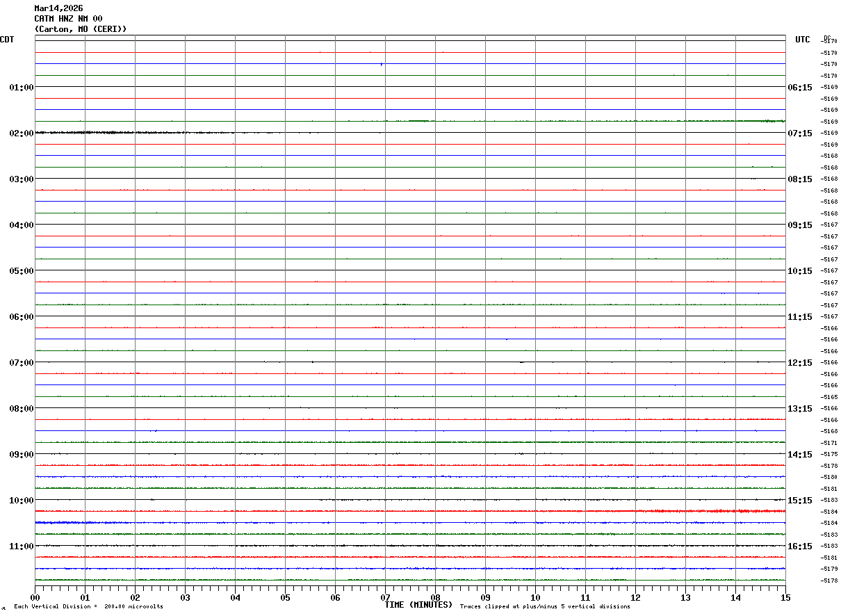Click the 06:15 UTC time label
This screenshot has height=616, width=841.
click(800, 87)
